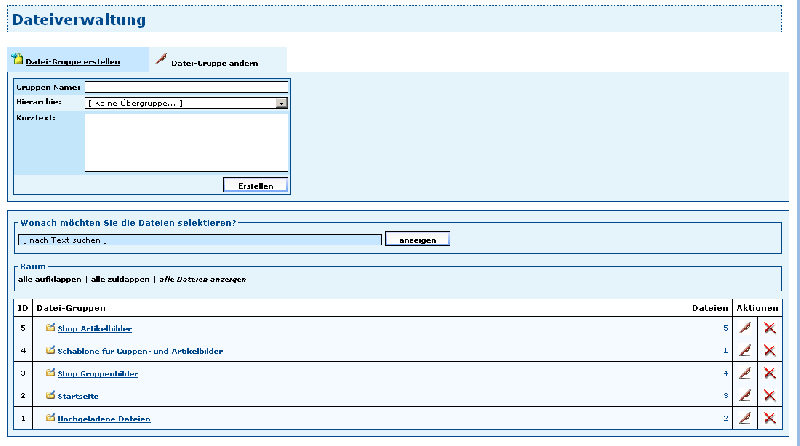Click edit pencil for Schablone row

744,350
